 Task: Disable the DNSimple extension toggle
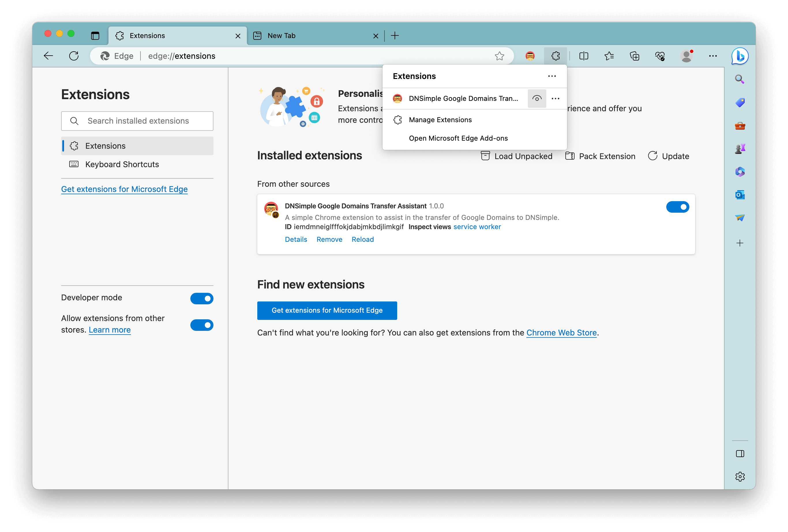(678, 207)
